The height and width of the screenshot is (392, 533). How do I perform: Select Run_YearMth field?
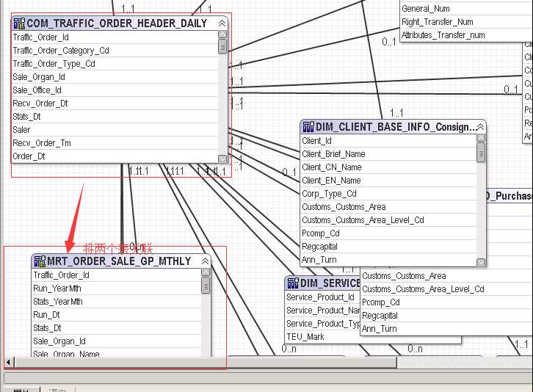(117, 288)
